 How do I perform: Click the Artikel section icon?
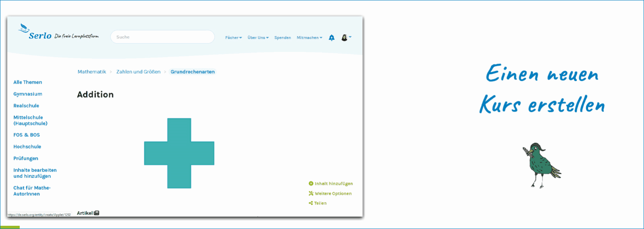(96, 213)
